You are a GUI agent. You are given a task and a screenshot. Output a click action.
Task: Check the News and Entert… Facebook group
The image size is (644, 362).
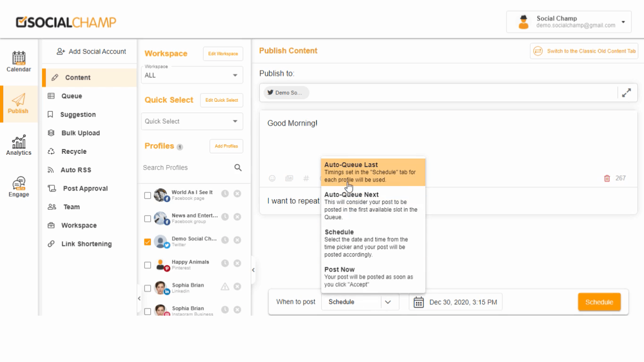tap(148, 219)
